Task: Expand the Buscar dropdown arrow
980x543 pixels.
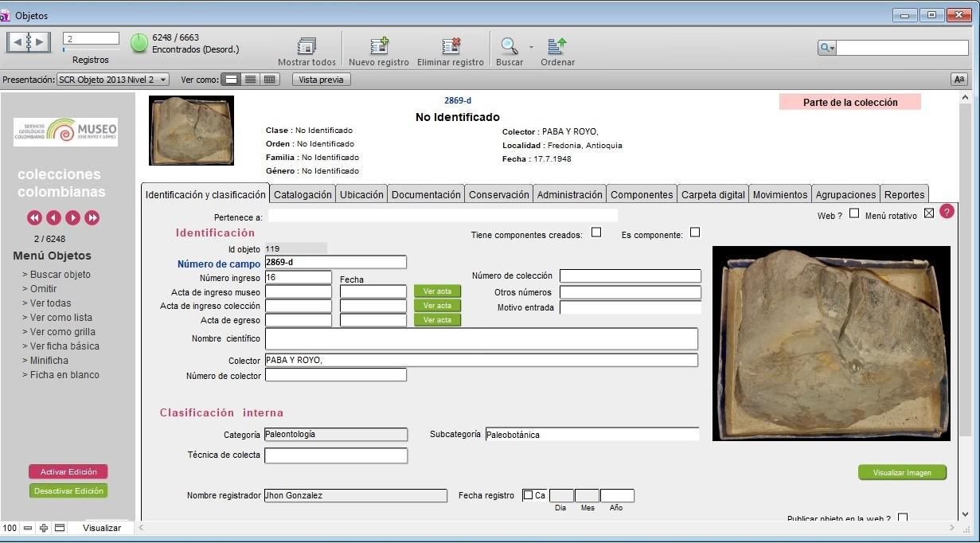Action: tap(531, 46)
